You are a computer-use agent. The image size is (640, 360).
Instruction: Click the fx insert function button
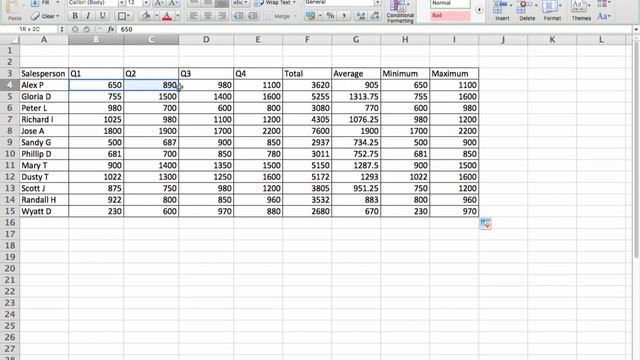click(111, 29)
